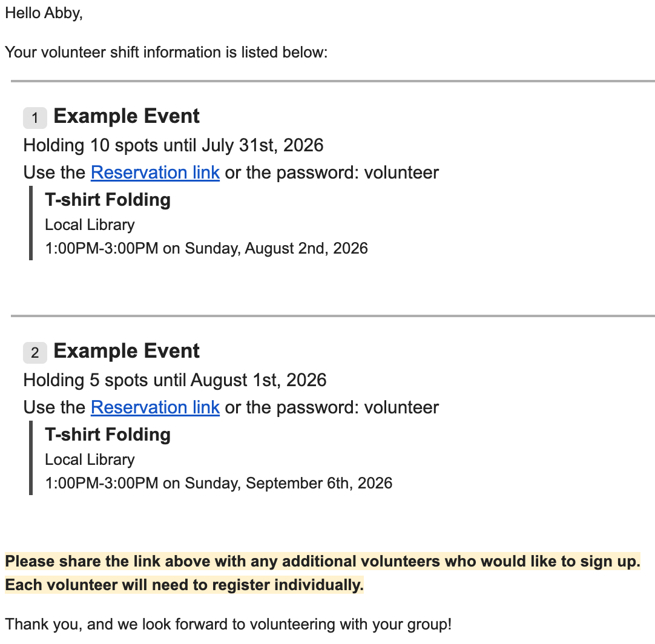Click the August 2nd, 2026 shift time
This screenshot has height=644, width=655.
206,248
